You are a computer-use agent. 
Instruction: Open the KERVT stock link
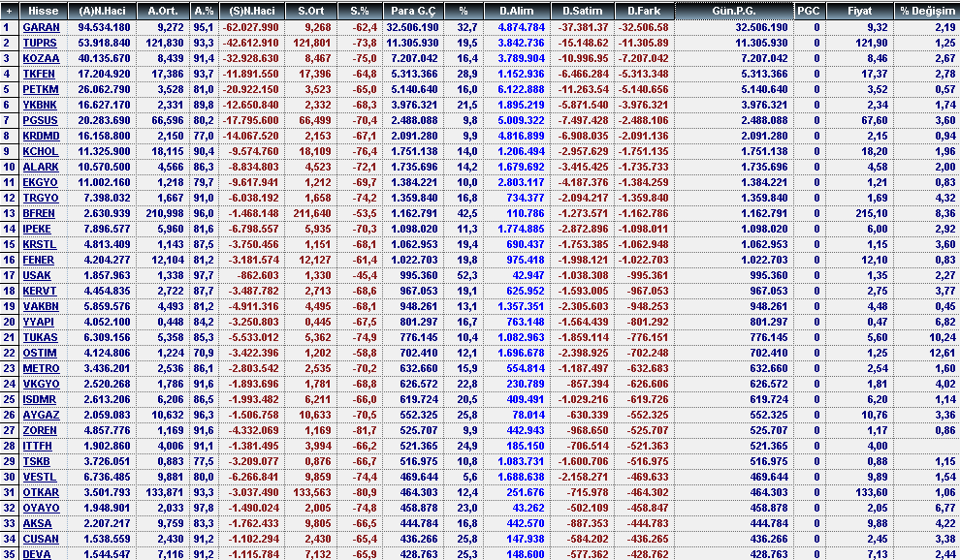39,291
